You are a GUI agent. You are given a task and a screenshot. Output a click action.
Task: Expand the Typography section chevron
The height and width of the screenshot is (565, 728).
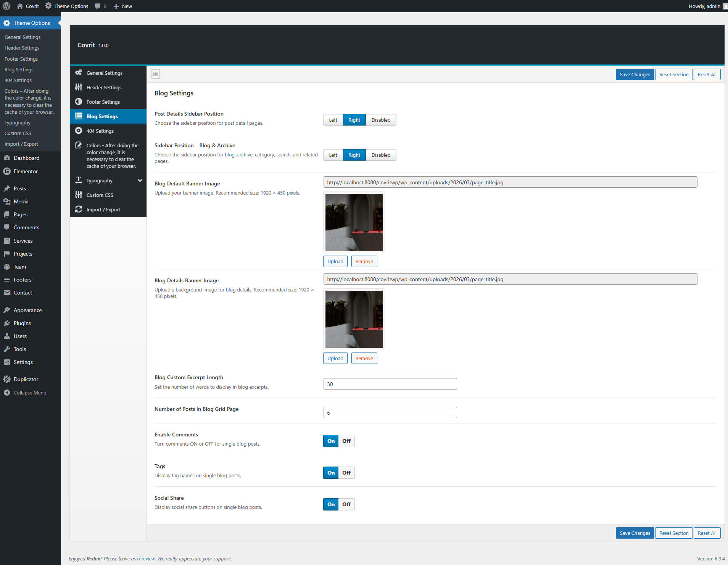(x=140, y=180)
